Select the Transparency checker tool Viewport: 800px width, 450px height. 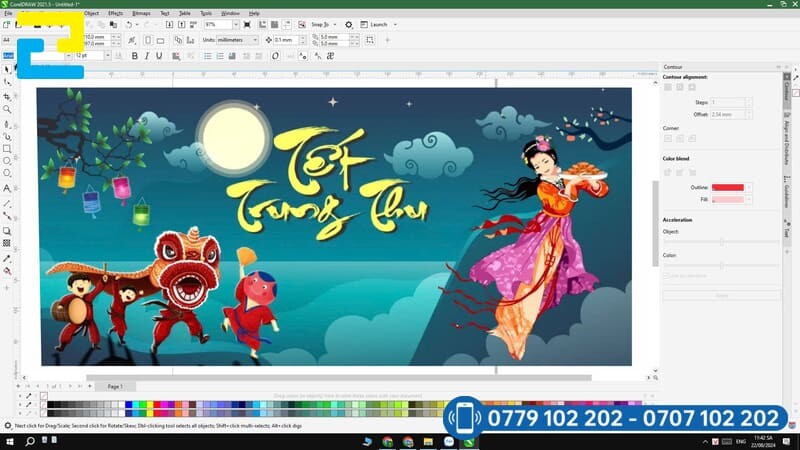7,243
